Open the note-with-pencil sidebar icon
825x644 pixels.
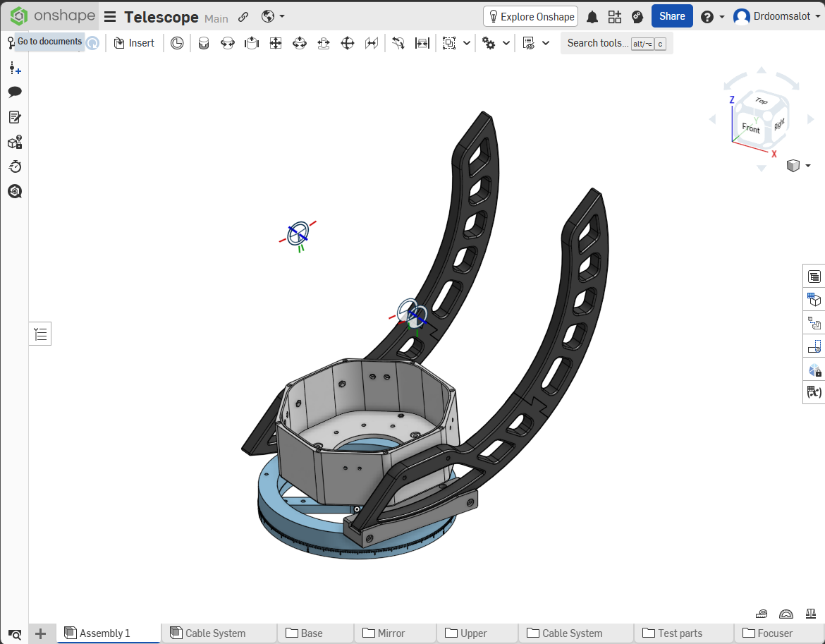15,117
